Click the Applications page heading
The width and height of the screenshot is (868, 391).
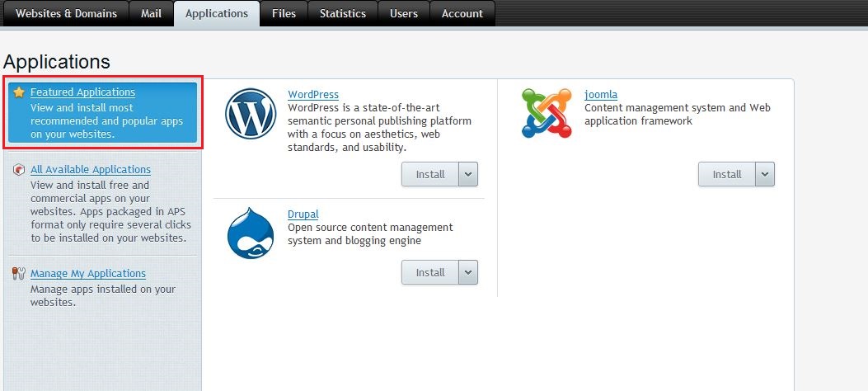56,62
